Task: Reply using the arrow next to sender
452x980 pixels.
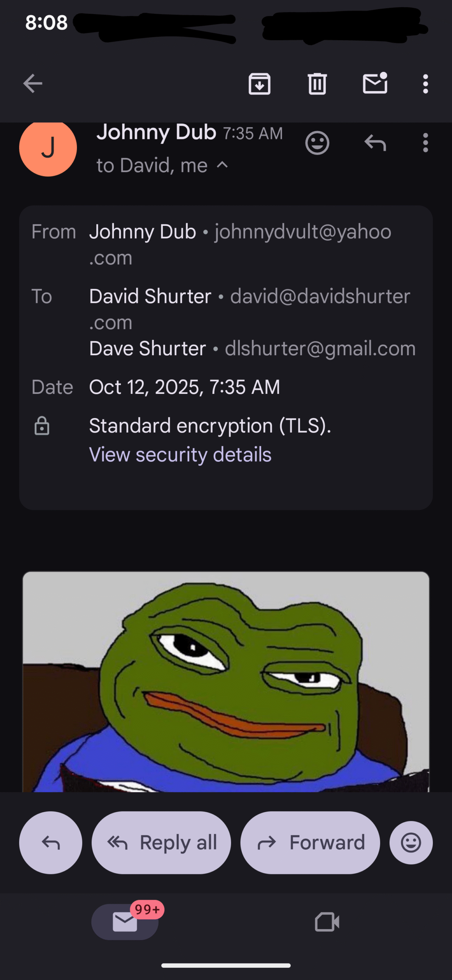Action: [x=375, y=143]
